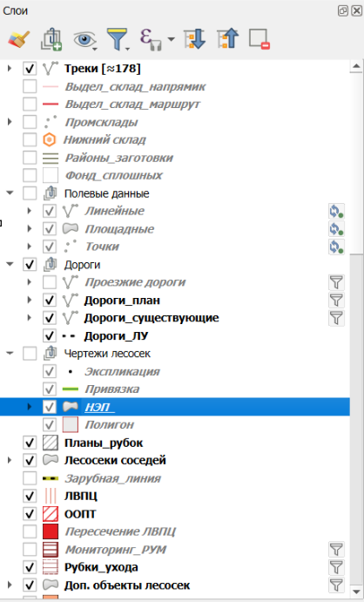Click the scrollbar up arrow

pos(356,66)
